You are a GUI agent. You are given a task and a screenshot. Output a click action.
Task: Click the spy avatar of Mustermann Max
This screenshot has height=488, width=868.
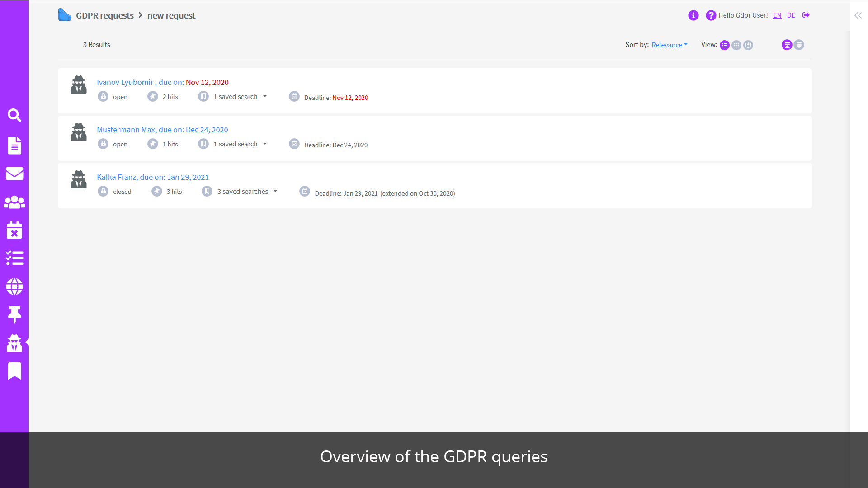tap(79, 132)
